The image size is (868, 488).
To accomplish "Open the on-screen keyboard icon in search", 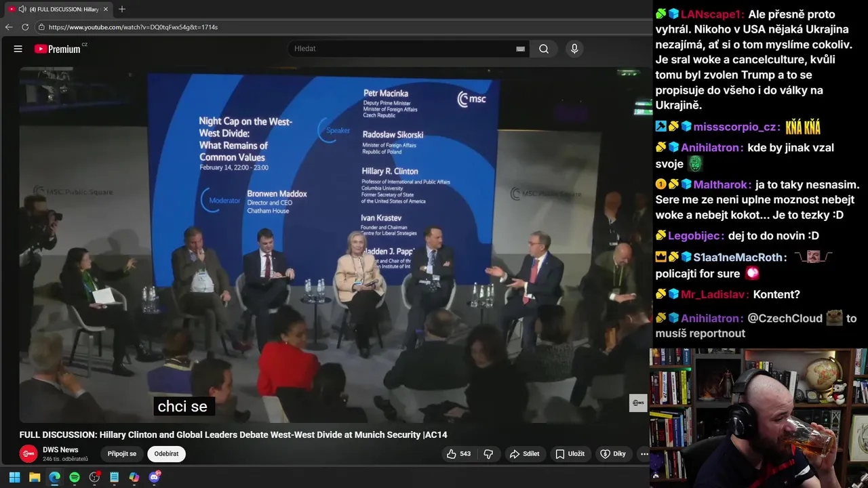I will (x=520, y=49).
